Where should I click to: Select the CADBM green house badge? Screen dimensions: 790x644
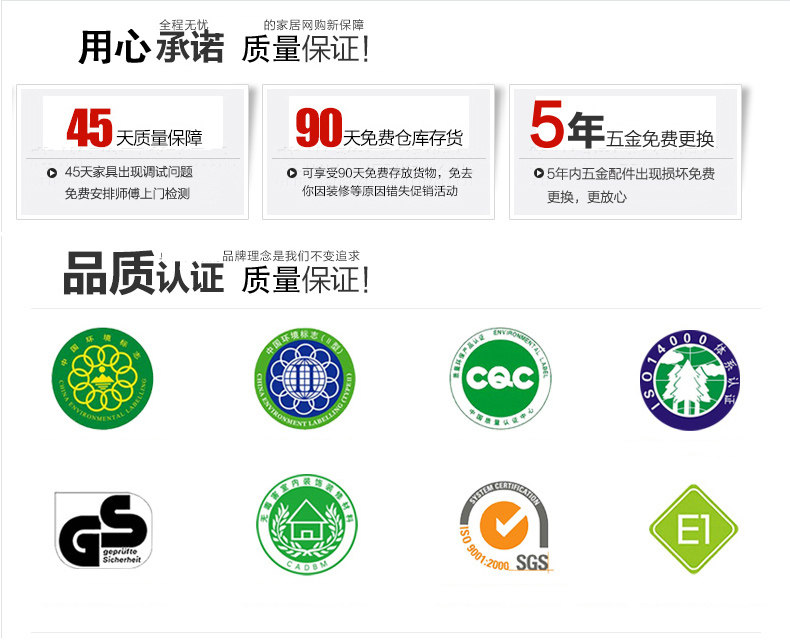coord(307,523)
